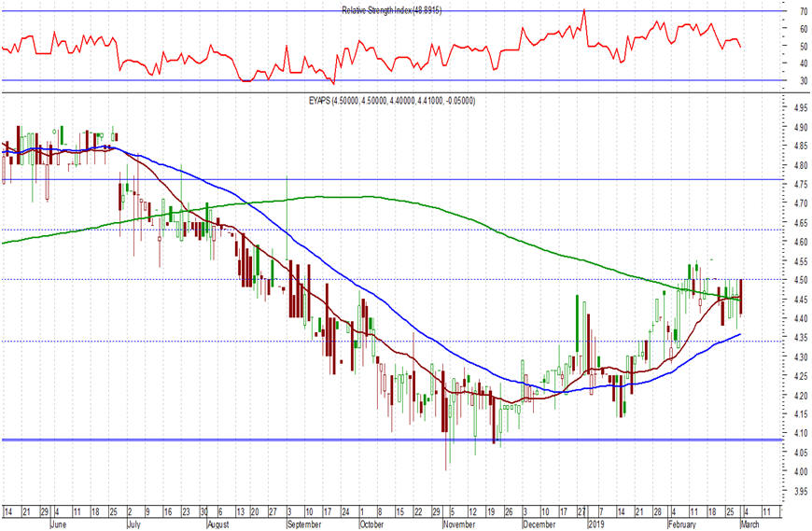The width and height of the screenshot is (812, 531).
Task: Click the 4.20 price axis label
Action: point(801,396)
